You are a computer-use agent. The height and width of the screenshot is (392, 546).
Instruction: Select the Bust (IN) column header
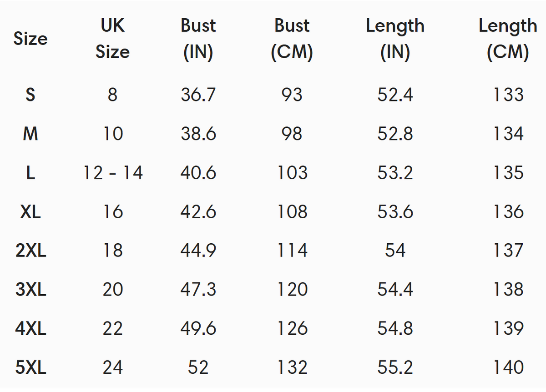(198, 39)
